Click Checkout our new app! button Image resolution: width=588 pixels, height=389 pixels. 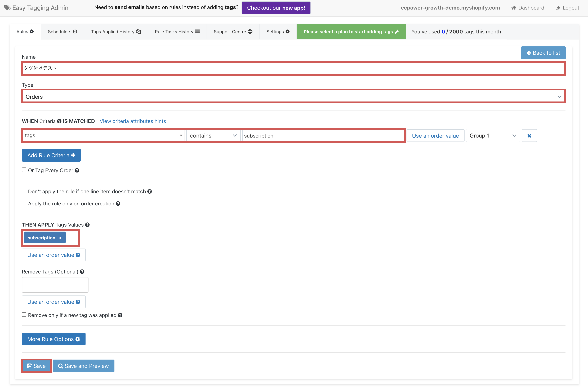click(276, 8)
